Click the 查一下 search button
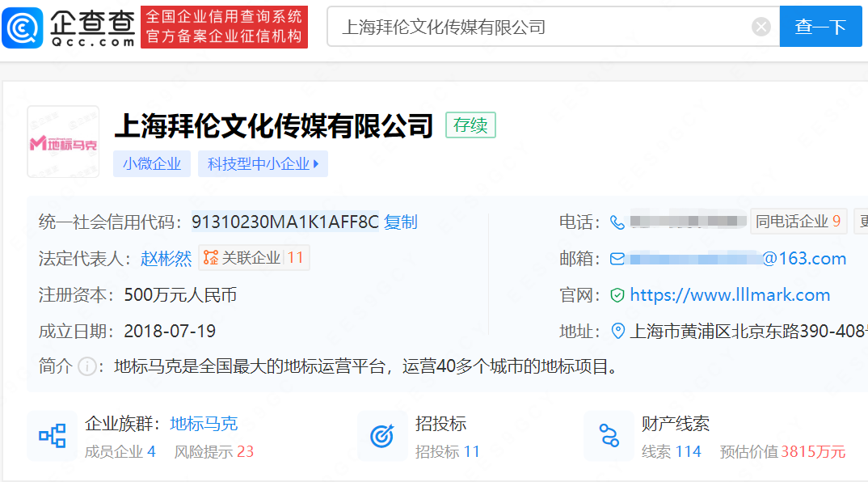The height and width of the screenshot is (482, 868). pyautogui.click(x=820, y=27)
